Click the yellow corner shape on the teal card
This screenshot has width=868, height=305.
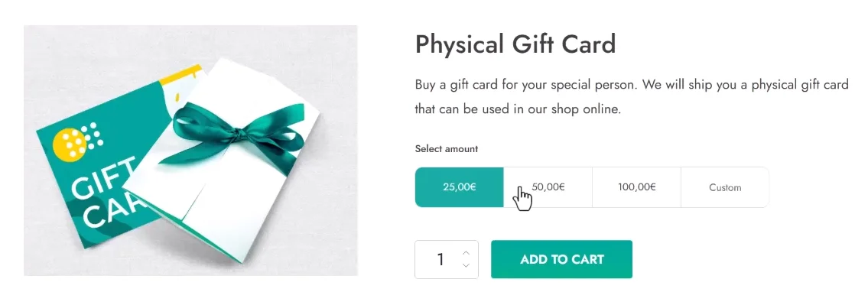click(x=181, y=76)
